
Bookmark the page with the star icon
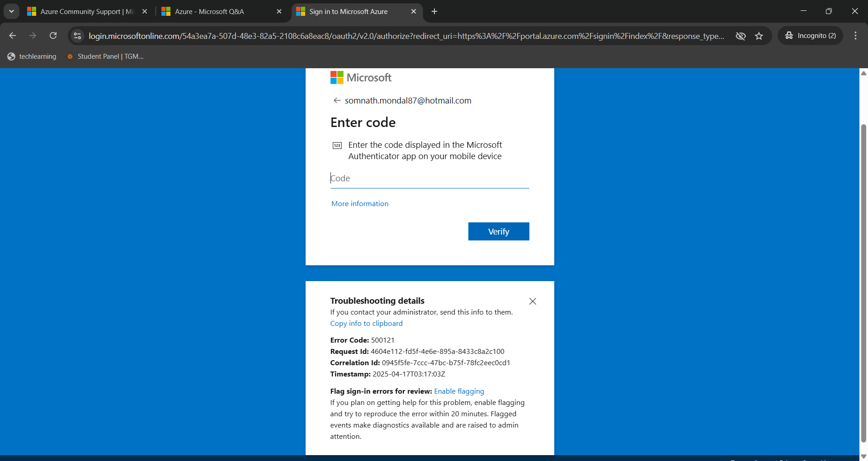(x=759, y=36)
